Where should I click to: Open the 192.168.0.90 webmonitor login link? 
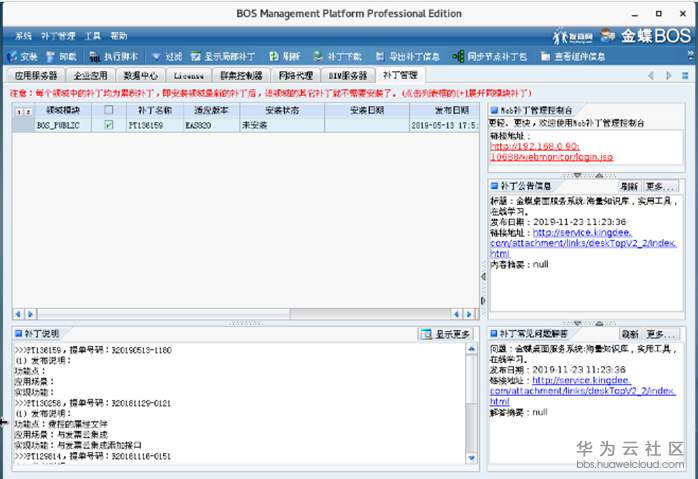tap(551, 151)
